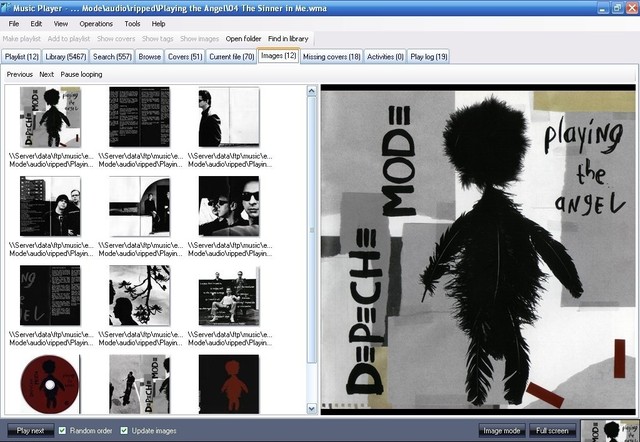This screenshot has width=640, height=442.
Task: Select thumbnail of two men beside building
Action: click(x=50, y=206)
